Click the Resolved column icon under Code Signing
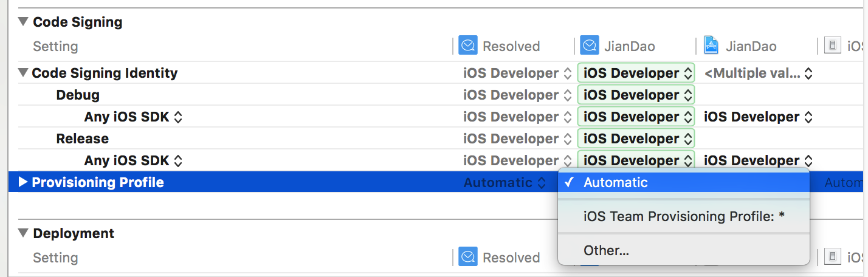 point(468,46)
